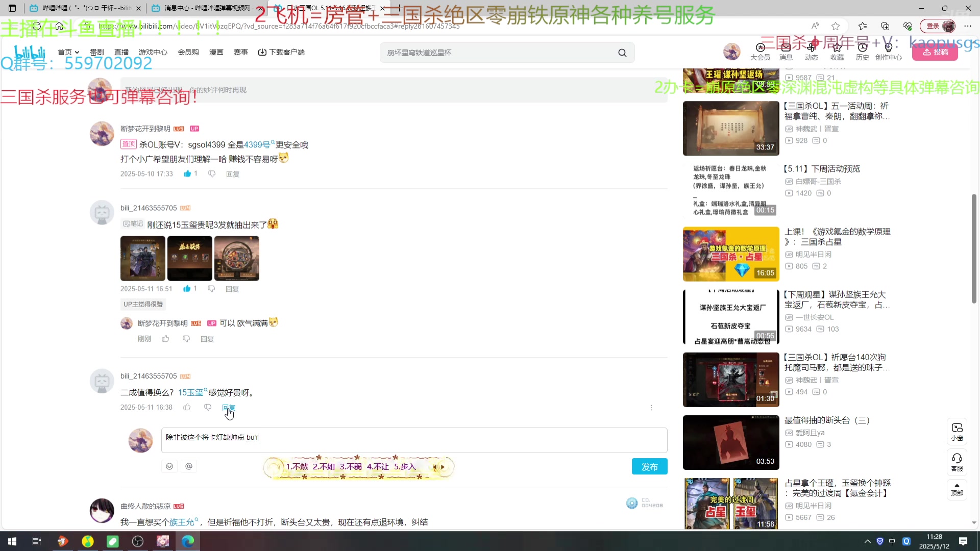The height and width of the screenshot is (551, 980).
Task: Click the bilibili logo
Action: (x=30, y=52)
